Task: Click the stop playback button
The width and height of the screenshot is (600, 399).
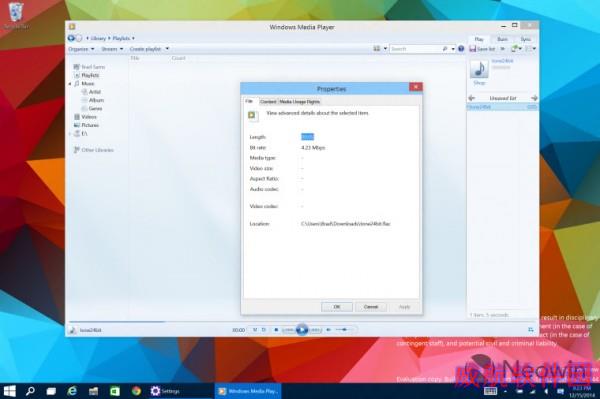Action: (276, 330)
